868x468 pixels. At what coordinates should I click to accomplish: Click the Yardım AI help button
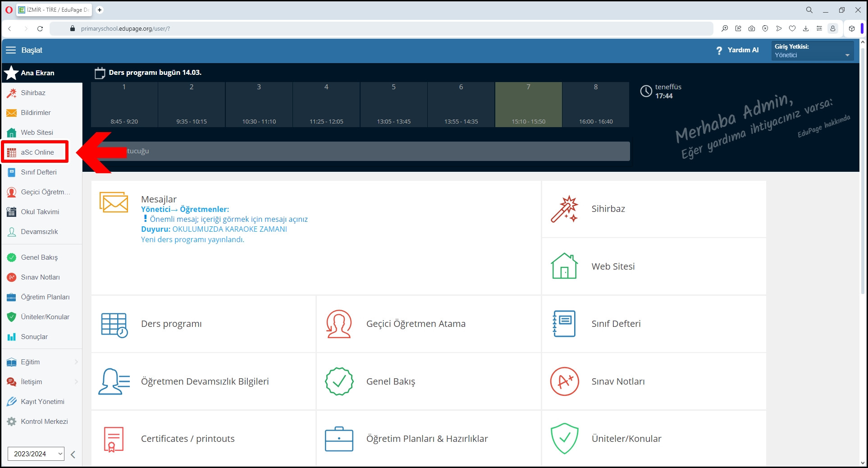[x=737, y=50]
